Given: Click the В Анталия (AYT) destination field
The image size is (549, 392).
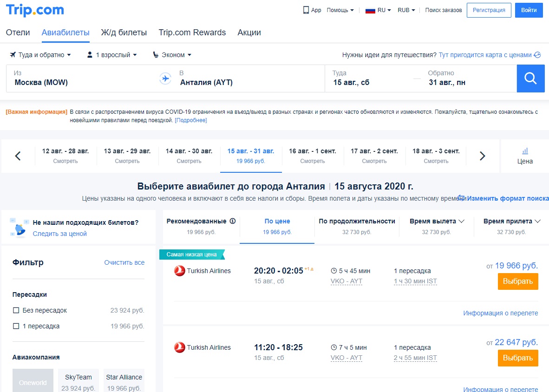Looking at the screenshot, I should (x=248, y=78).
